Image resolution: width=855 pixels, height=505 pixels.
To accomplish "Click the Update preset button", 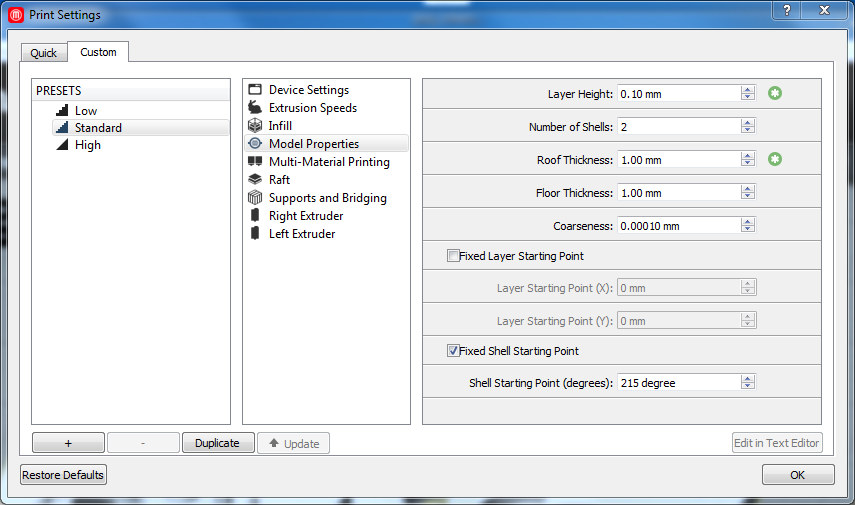I will point(293,443).
